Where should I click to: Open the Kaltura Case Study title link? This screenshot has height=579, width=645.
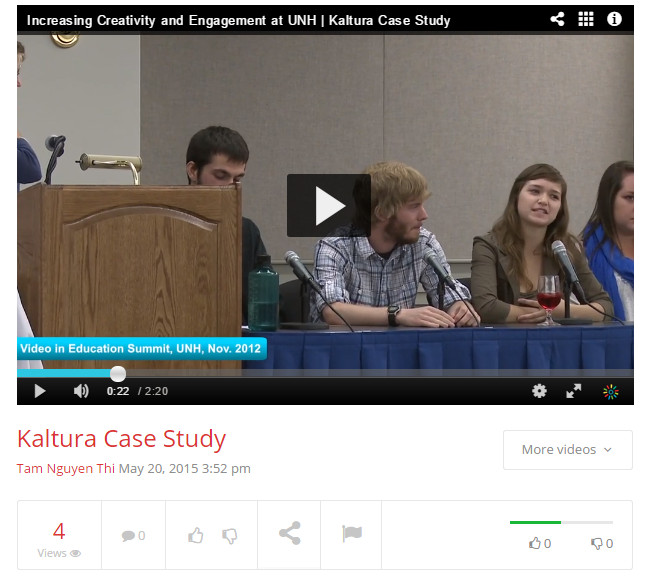[x=121, y=438]
